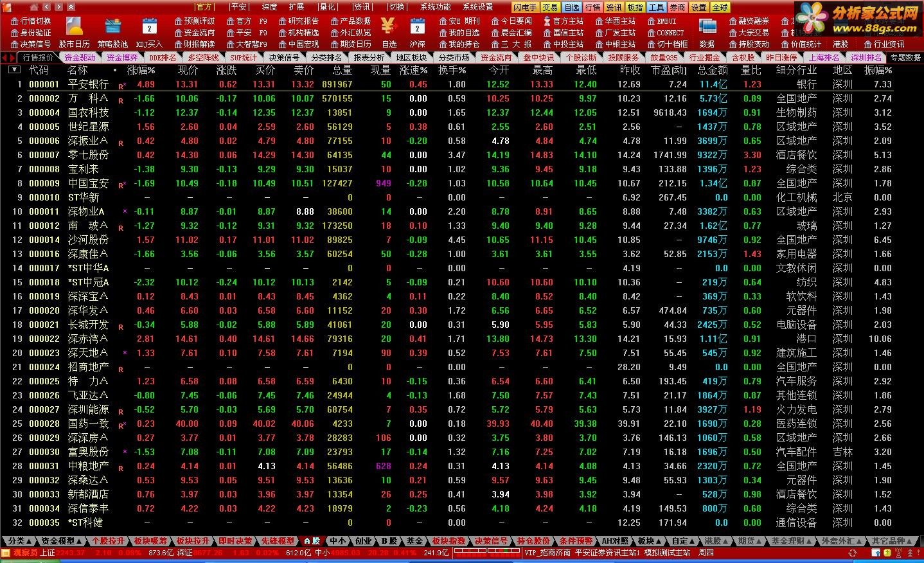Select the Ａ股 bottom tab
The width and height of the screenshot is (924, 563).
312,541
